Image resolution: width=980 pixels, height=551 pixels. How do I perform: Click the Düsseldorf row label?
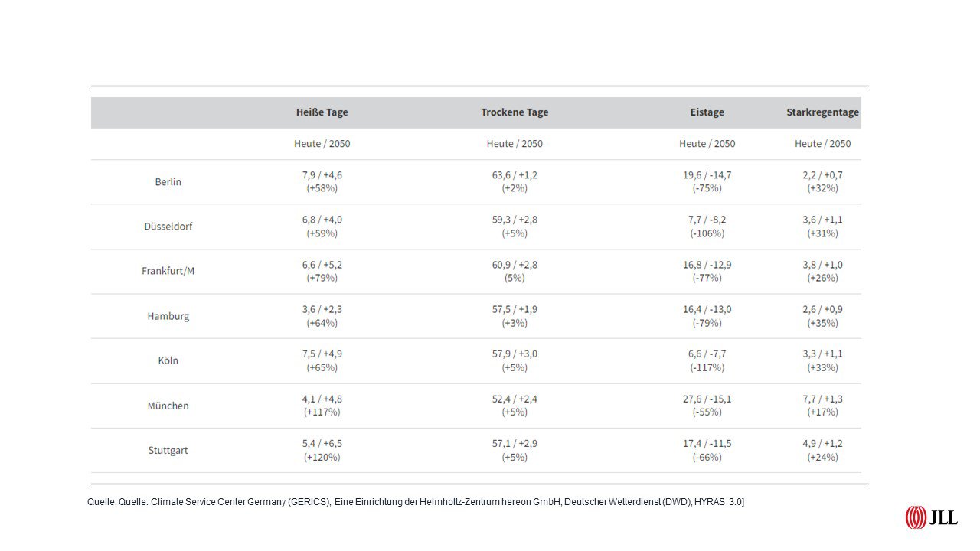tap(168, 227)
